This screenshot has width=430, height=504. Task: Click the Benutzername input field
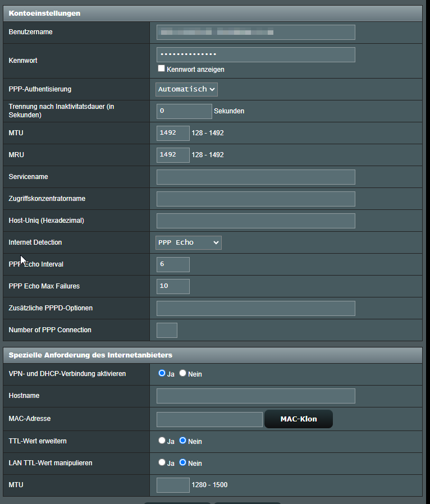click(256, 32)
